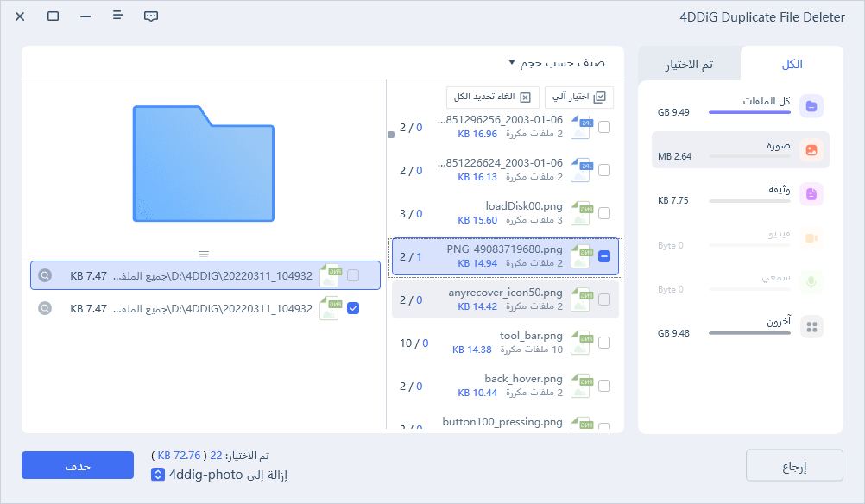Click the 10 / 0 count for tool_bar.png
Screen dimensions: 865x504
click(414, 343)
